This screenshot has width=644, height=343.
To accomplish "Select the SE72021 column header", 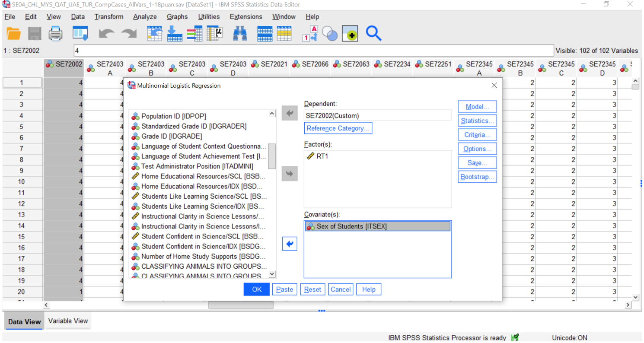I will pos(269,68).
